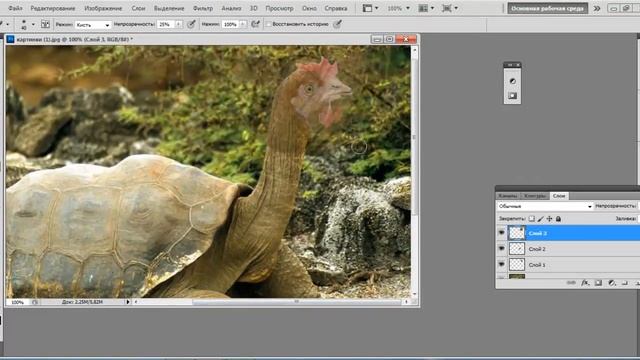This screenshot has width=640, height=360.
Task: Hide the Слой 2 layer
Action: [502, 249]
